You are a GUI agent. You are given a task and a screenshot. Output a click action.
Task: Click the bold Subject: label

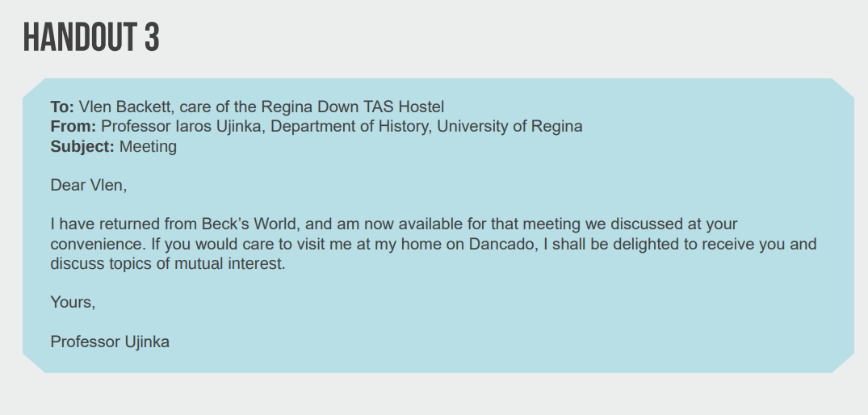[x=82, y=146]
